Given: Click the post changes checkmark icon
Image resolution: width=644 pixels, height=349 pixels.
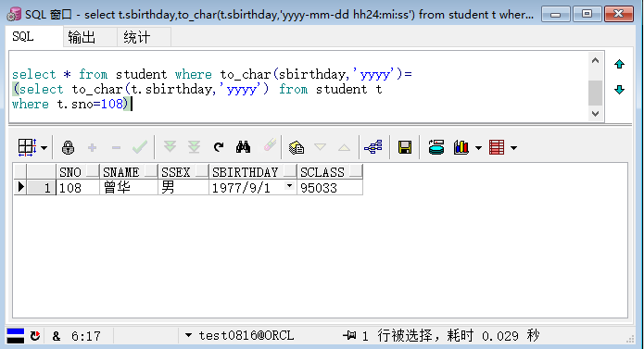Looking at the screenshot, I should [140, 147].
